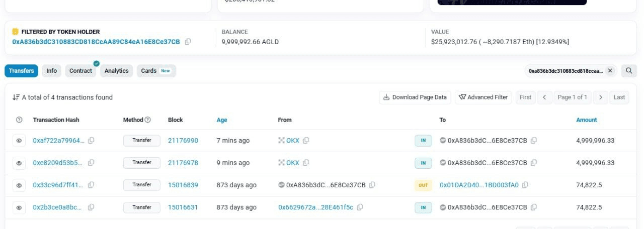
Task: Toggle the Age column header format
Action: (222, 120)
